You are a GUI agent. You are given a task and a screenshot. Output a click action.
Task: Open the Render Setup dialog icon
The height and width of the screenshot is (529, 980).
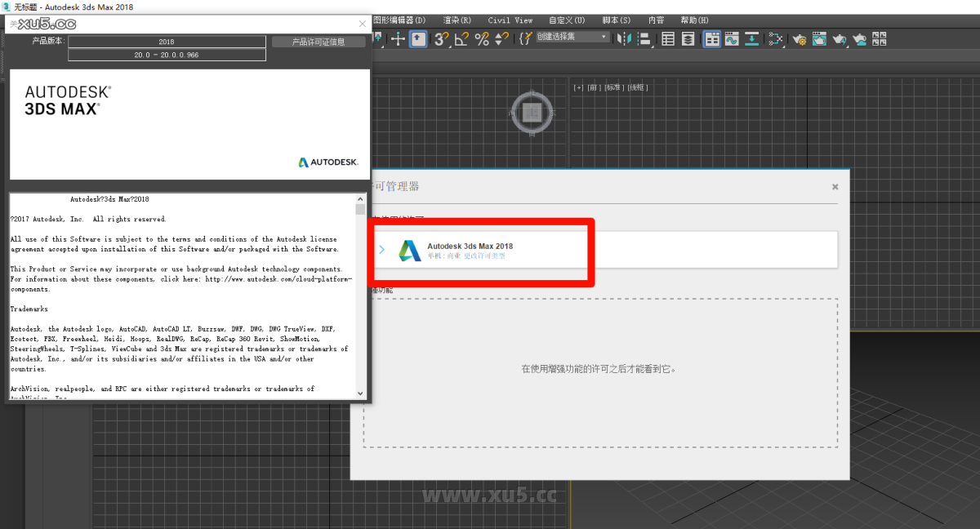click(799, 38)
